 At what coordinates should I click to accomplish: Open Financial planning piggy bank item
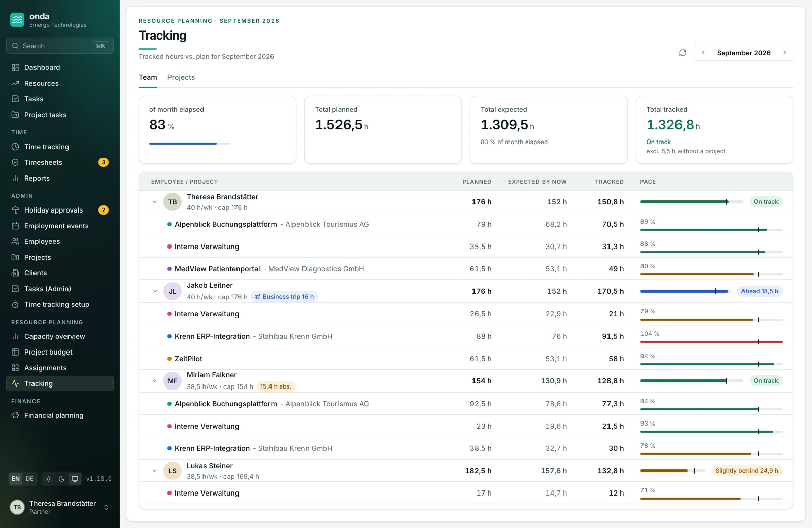coord(60,415)
